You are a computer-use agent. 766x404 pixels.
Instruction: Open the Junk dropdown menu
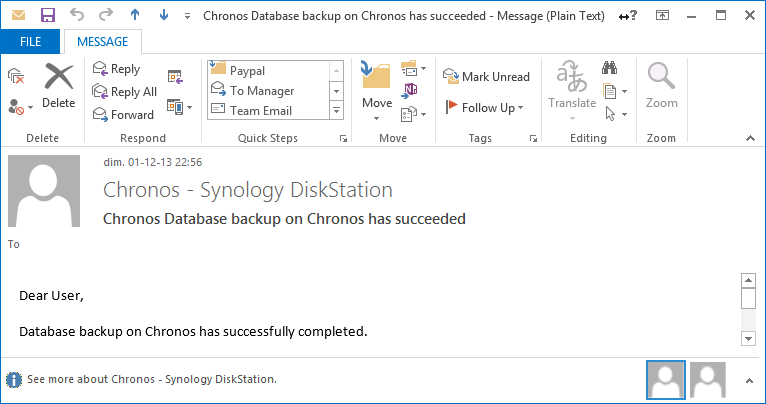(x=20, y=106)
